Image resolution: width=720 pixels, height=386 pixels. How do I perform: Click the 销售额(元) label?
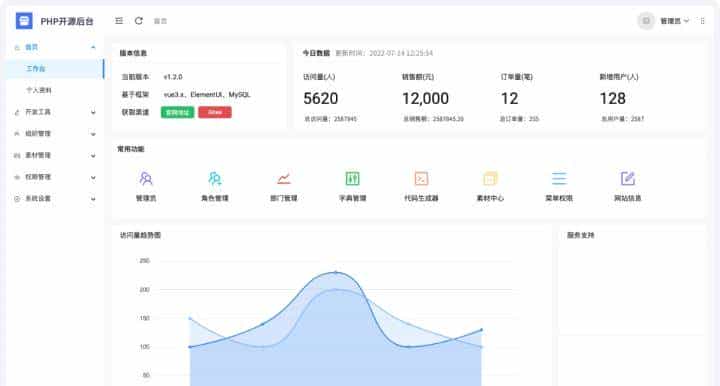pyautogui.click(x=418, y=77)
